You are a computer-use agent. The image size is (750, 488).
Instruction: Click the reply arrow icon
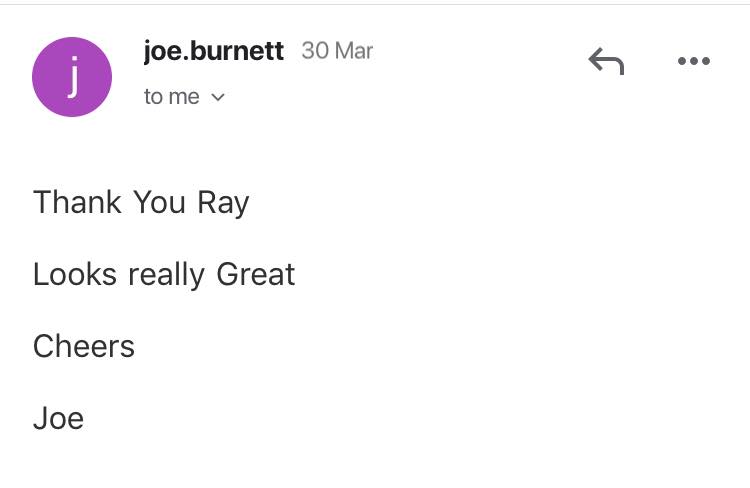click(x=606, y=61)
